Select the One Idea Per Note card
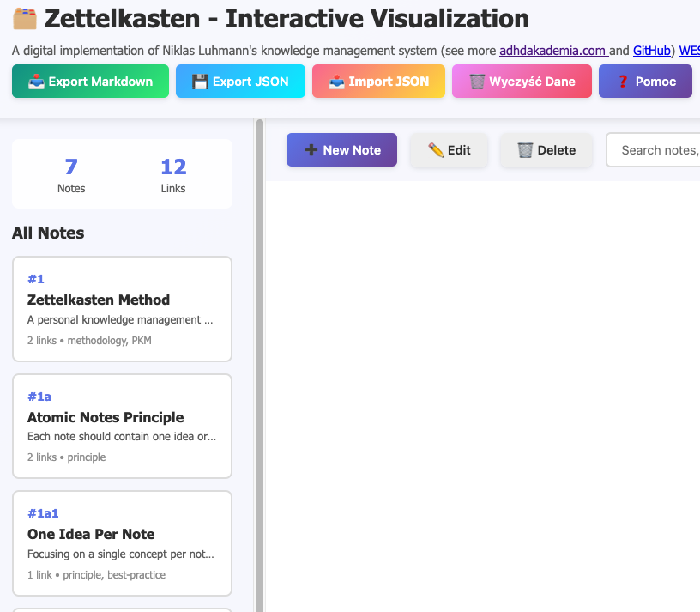 click(x=122, y=542)
